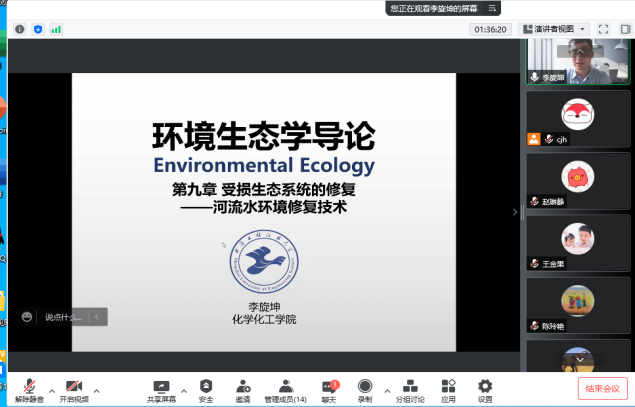The image size is (635, 407).
Task: Open the 演讲者视图 view dropdown
Action: pos(556,29)
